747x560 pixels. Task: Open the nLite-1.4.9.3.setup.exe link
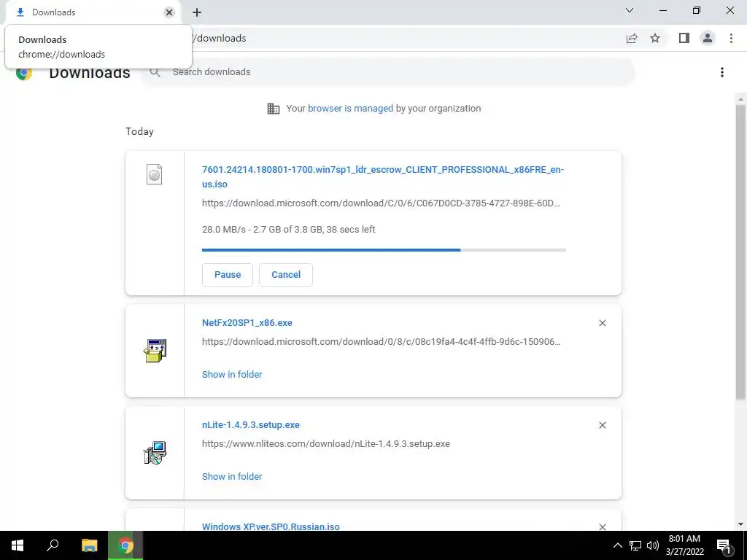(251, 425)
